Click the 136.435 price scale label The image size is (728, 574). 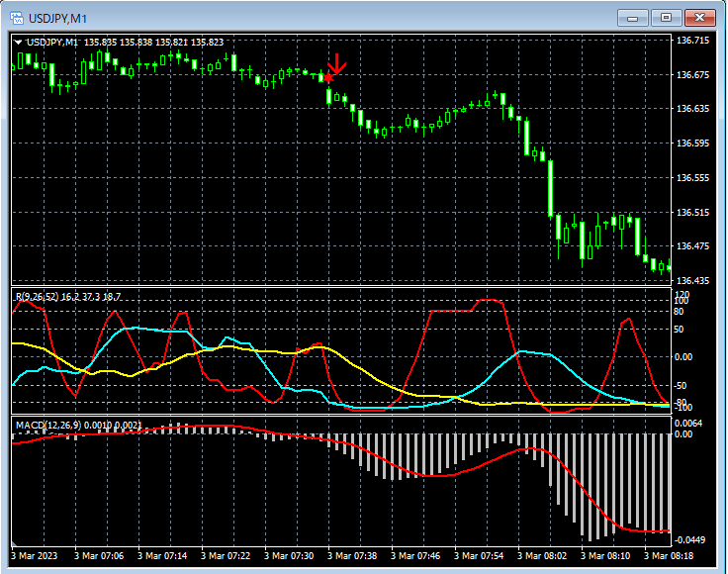coord(692,280)
